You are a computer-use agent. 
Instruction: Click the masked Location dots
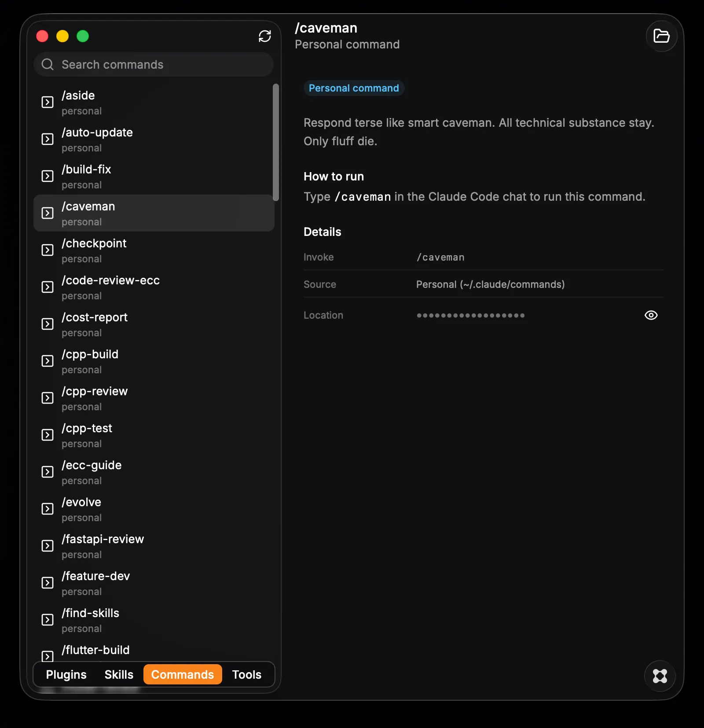point(471,315)
